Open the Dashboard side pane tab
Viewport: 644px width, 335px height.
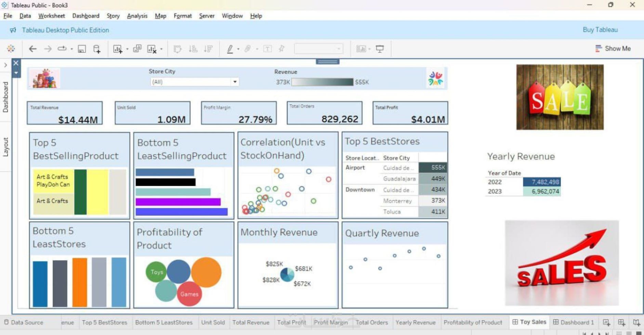click(x=5, y=97)
